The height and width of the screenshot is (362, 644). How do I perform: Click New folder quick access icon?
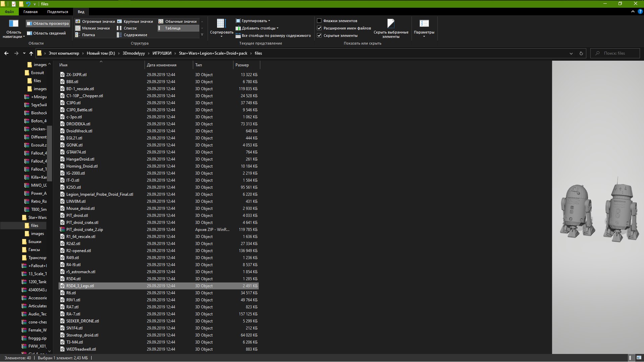21,4
